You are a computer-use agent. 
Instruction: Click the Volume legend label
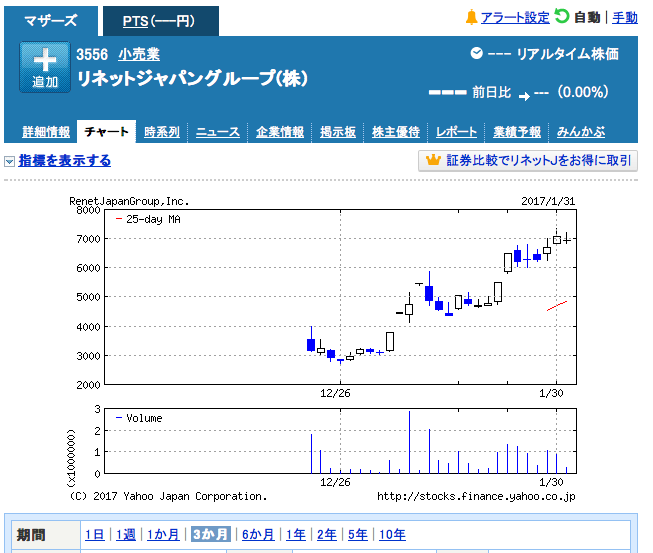tap(144, 418)
